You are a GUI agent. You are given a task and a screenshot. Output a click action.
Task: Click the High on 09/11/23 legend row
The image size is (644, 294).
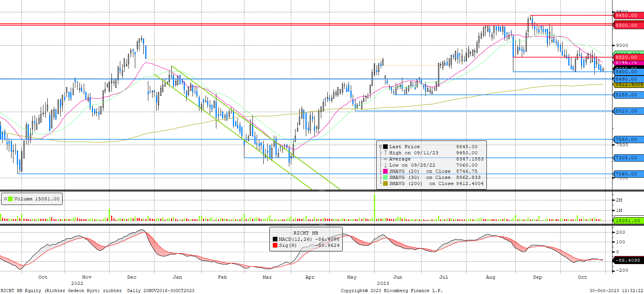click(431, 153)
